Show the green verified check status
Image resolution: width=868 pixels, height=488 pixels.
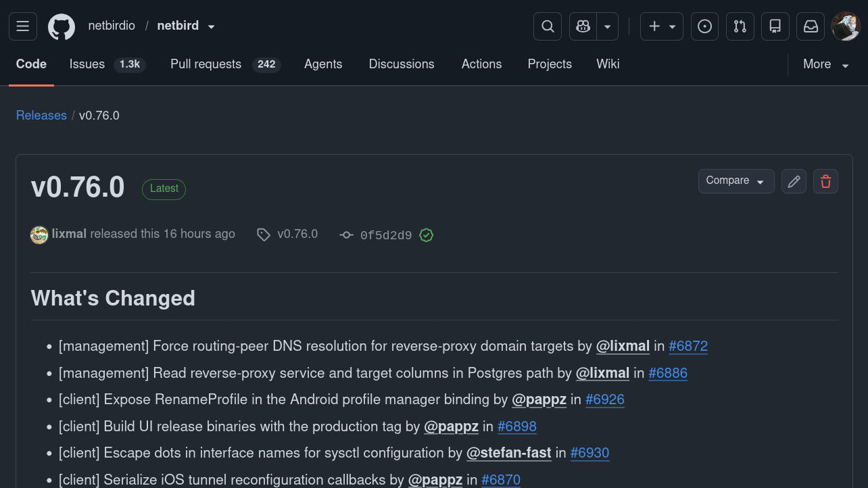[426, 235]
